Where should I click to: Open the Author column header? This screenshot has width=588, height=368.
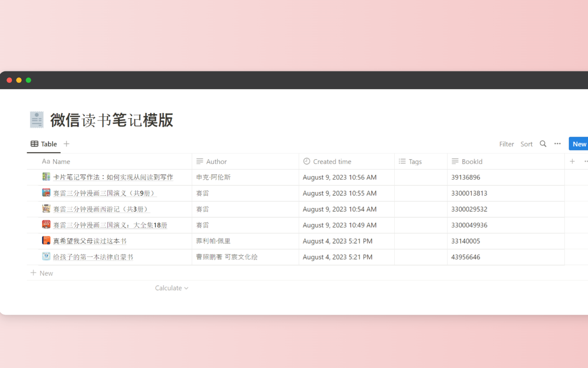(245, 161)
